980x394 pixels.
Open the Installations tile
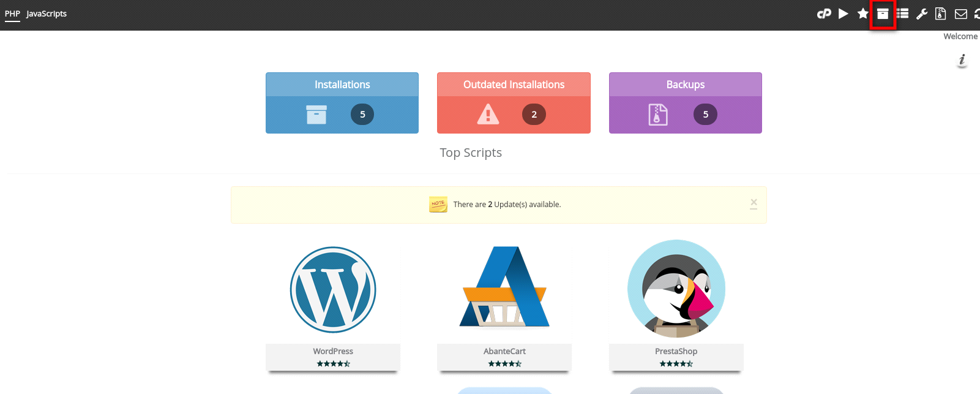342,103
